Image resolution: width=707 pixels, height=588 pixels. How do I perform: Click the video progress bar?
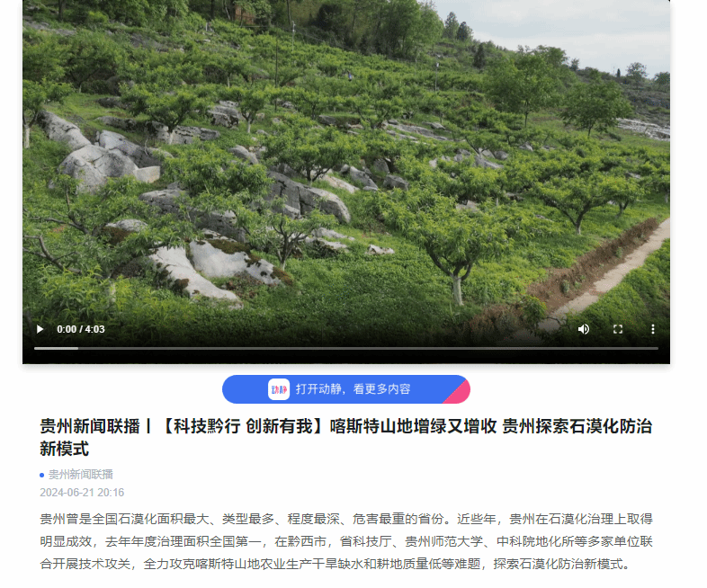(346, 348)
